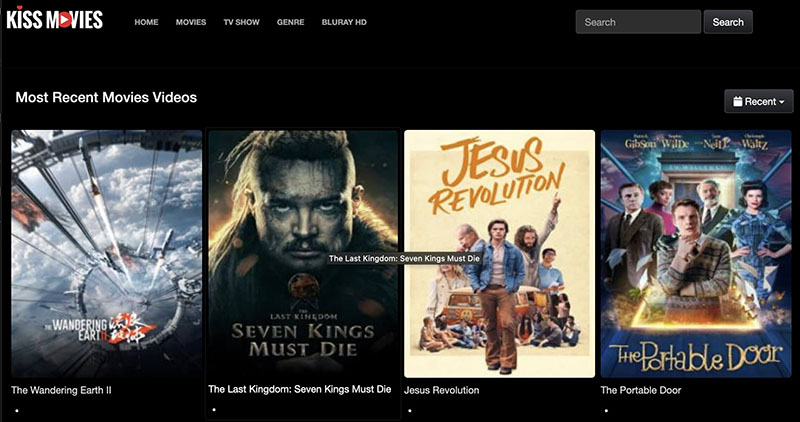Click The Last Kingdom: Seven Kings Must Die title
800x422 pixels.
(299, 389)
